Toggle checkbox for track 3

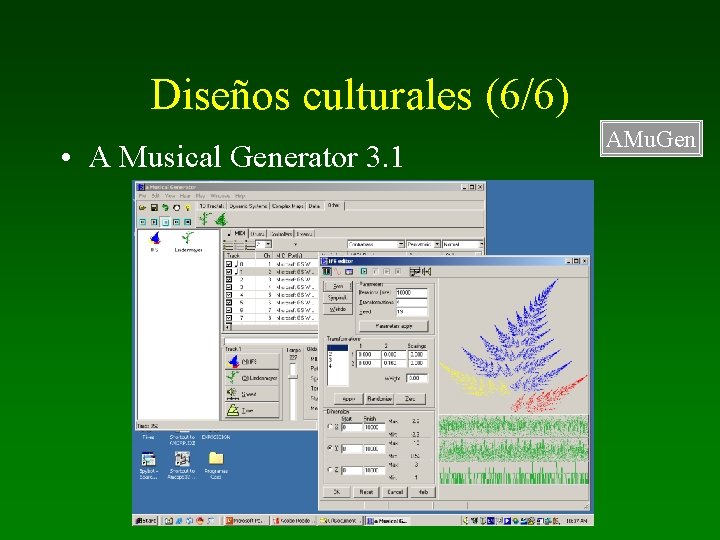click(229, 287)
